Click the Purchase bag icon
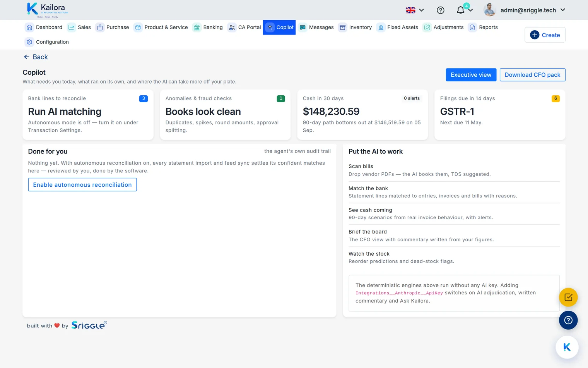Screen dimensions: 588x368 [x=100, y=27]
